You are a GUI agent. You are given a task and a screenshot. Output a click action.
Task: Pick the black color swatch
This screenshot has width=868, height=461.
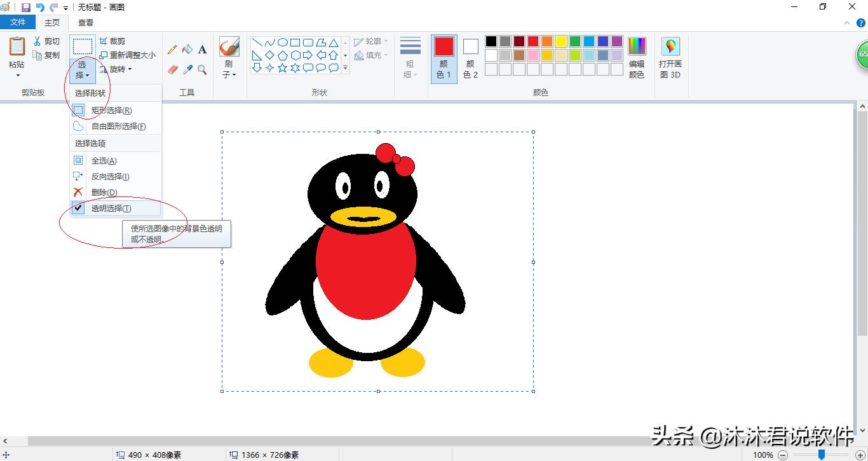coord(491,41)
